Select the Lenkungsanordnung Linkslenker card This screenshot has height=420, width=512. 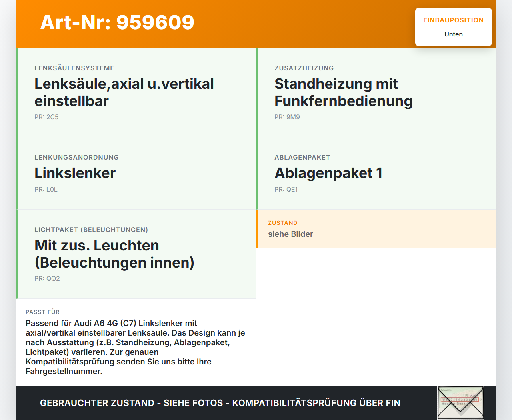[136, 173]
